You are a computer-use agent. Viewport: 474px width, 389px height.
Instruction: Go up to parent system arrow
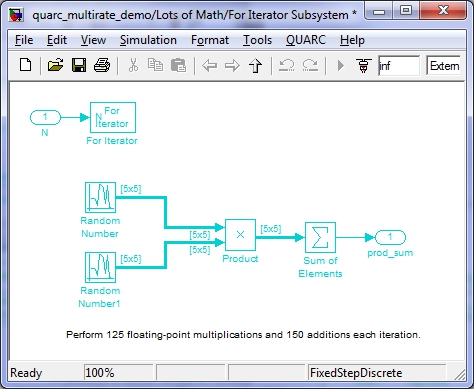point(256,65)
